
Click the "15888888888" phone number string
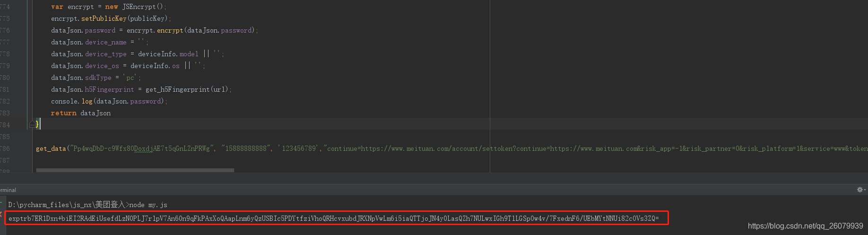coord(247,148)
